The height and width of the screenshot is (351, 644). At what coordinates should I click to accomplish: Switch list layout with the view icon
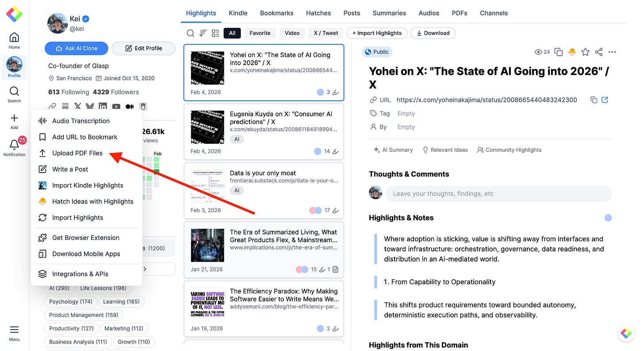pyautogui.click(x=215, y=33)
